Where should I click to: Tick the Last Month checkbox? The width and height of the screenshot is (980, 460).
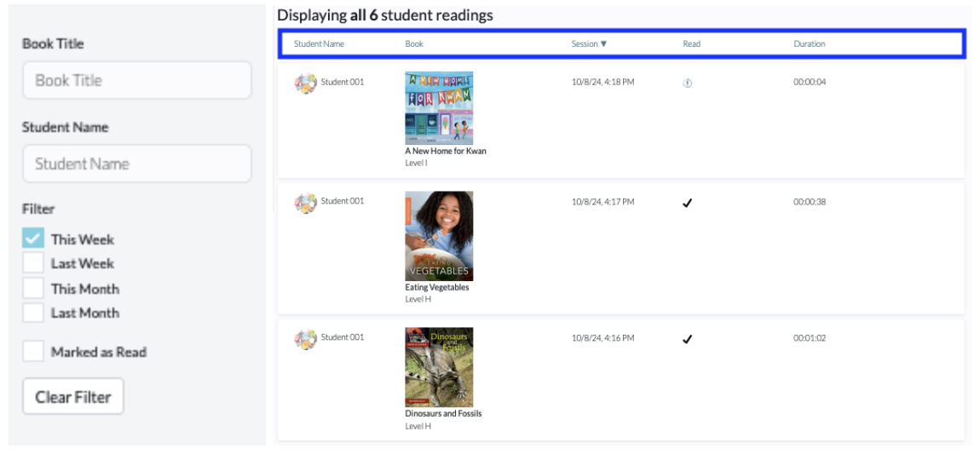tap(33, 312)
